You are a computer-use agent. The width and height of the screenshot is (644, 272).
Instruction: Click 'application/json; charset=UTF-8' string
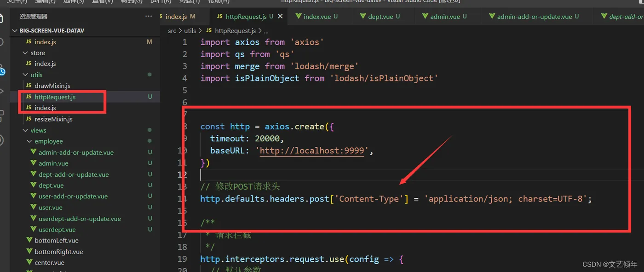pyautogui.click(x=506, y=199)
